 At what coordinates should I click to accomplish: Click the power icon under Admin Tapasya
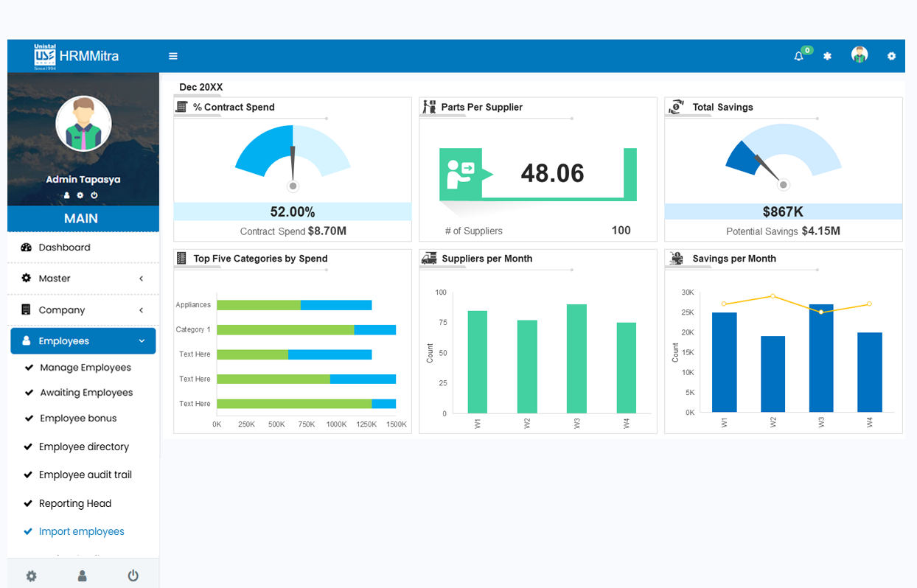pyautogui.click(x=94, y=195)
